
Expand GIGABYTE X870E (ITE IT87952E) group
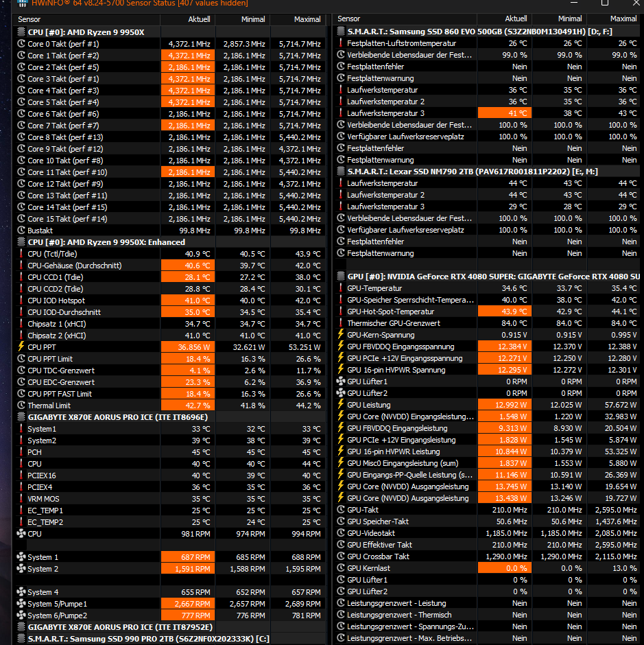click(21, 627)
